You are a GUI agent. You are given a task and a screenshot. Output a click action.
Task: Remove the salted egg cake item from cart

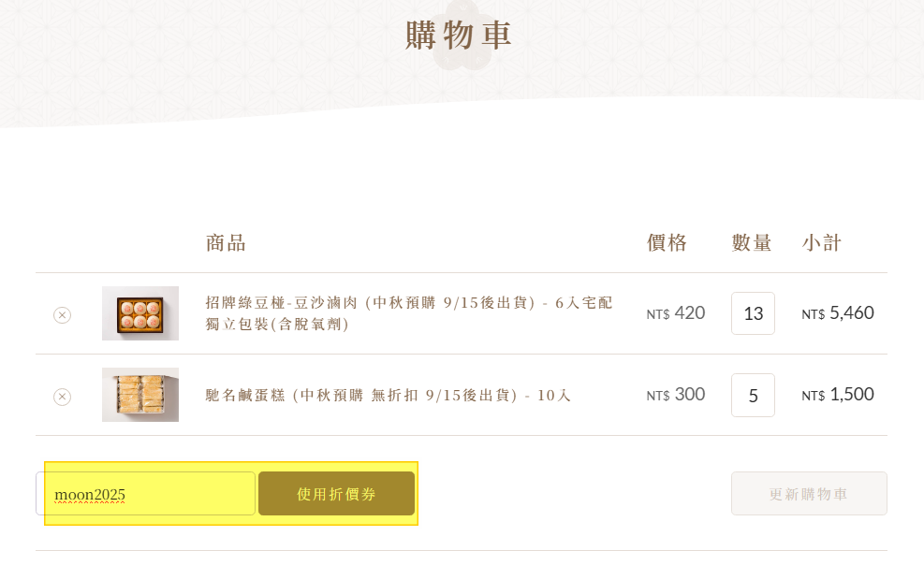(x=62, y=397)
